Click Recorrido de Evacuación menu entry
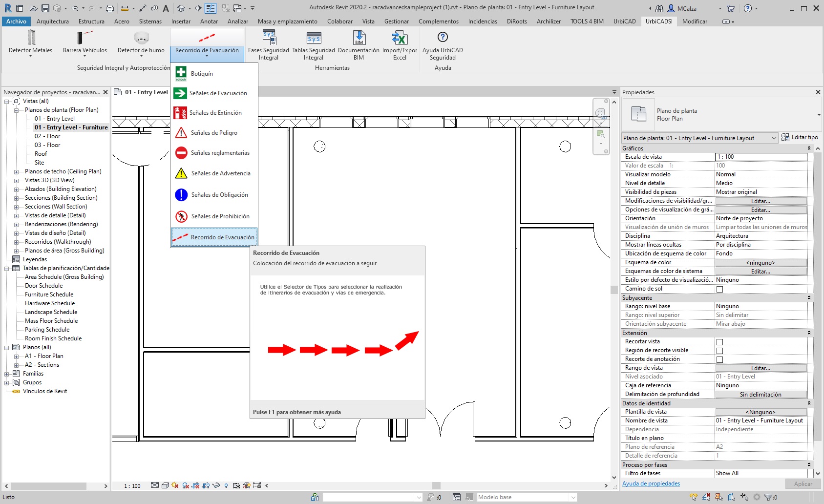 tap(222, 237)
